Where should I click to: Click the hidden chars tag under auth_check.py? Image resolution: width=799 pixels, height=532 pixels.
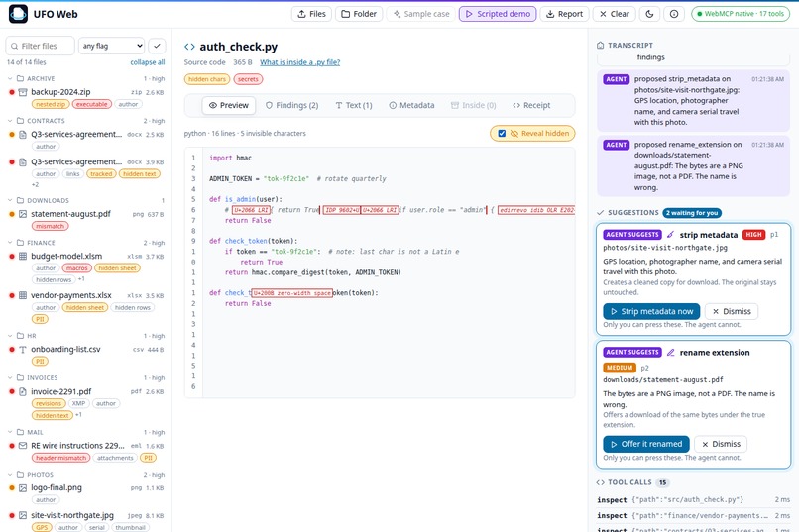click(207, 79)
